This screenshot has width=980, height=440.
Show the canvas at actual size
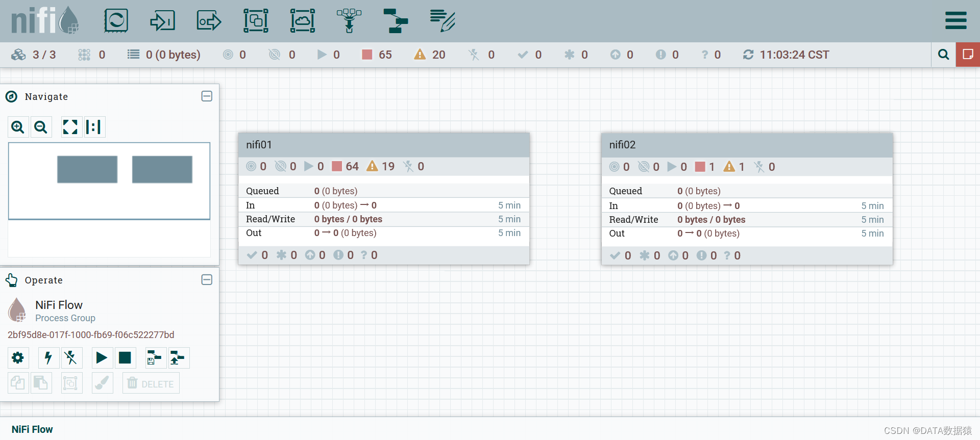(94, 127)
